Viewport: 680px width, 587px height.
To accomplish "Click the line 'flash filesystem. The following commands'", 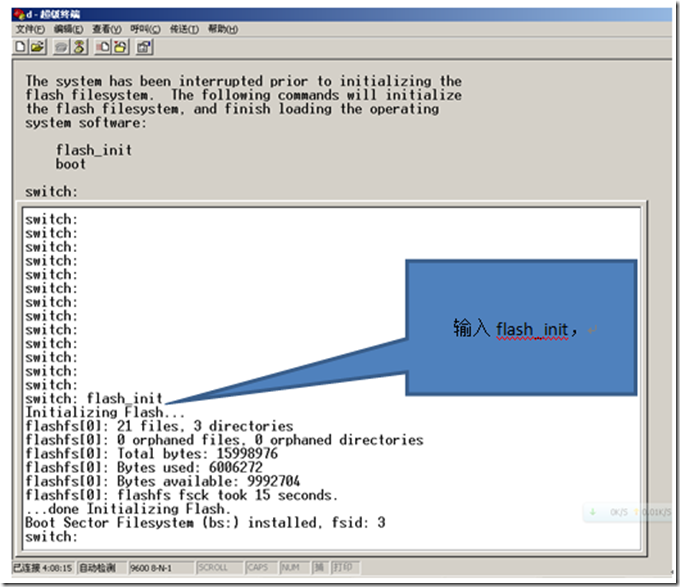I will 243,95.
